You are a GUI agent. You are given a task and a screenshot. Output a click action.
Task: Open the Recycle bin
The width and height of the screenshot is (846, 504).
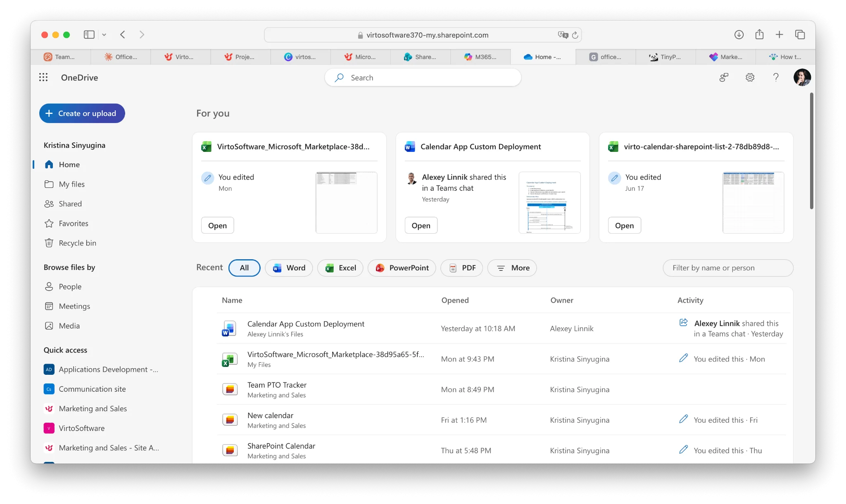click(x=70, y=243)
